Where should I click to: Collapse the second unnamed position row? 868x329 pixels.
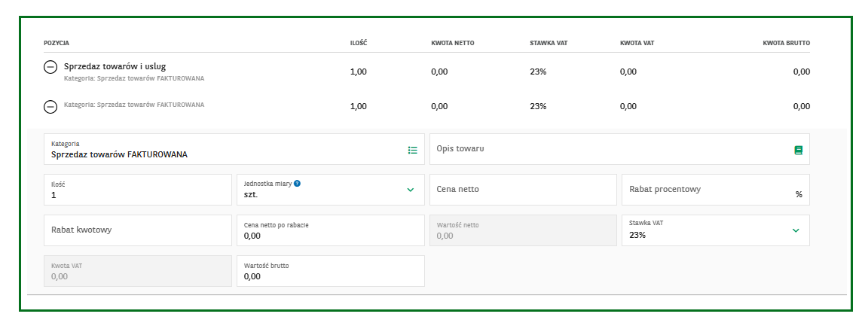point(50,107)
